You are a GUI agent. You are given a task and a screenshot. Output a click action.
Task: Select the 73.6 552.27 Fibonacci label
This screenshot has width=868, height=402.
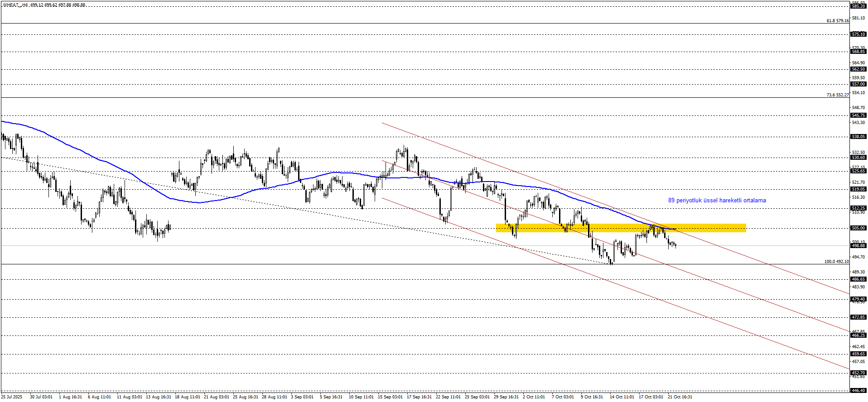click(837, 95)
